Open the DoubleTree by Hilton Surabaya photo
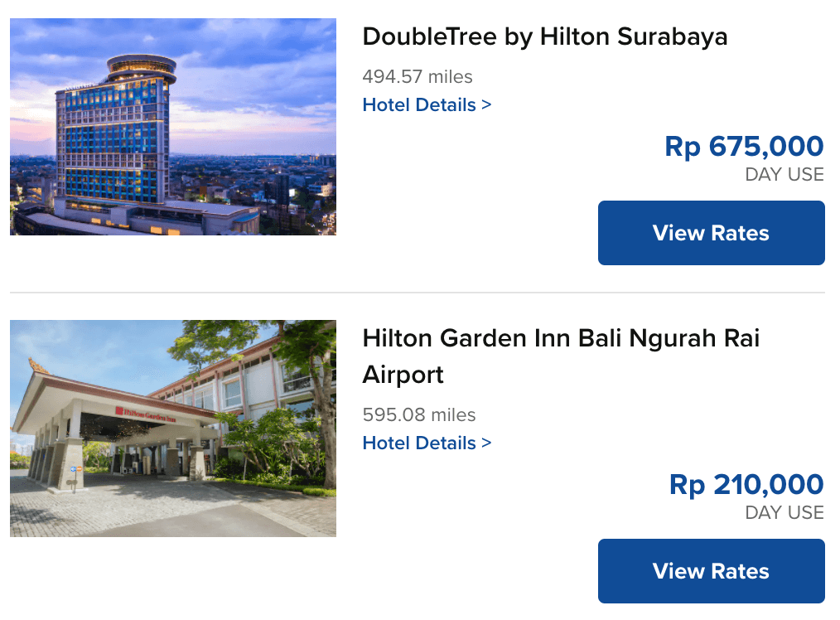This screenshot has height=620, width=840. pos(173,127)
